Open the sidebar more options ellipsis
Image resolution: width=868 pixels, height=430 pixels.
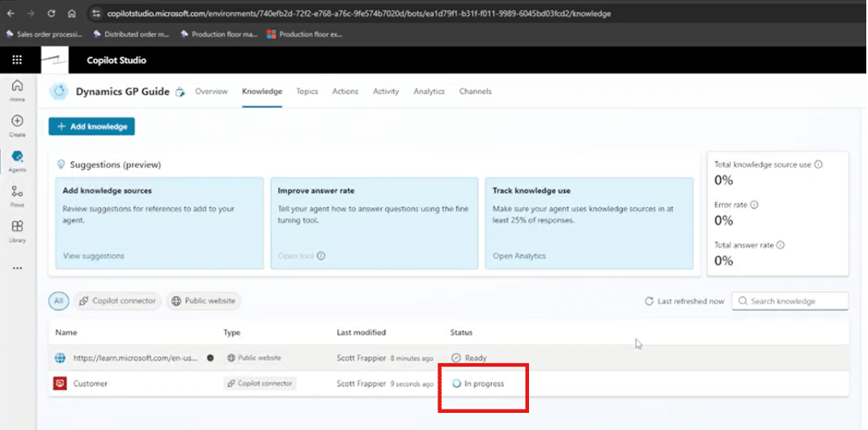17,268
